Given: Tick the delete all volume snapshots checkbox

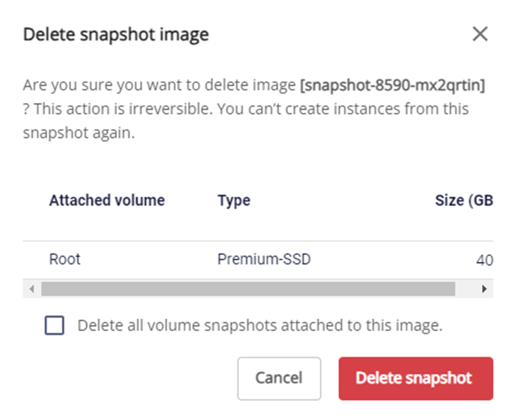Looking at the screenshot, I should (x=54, y=325).
